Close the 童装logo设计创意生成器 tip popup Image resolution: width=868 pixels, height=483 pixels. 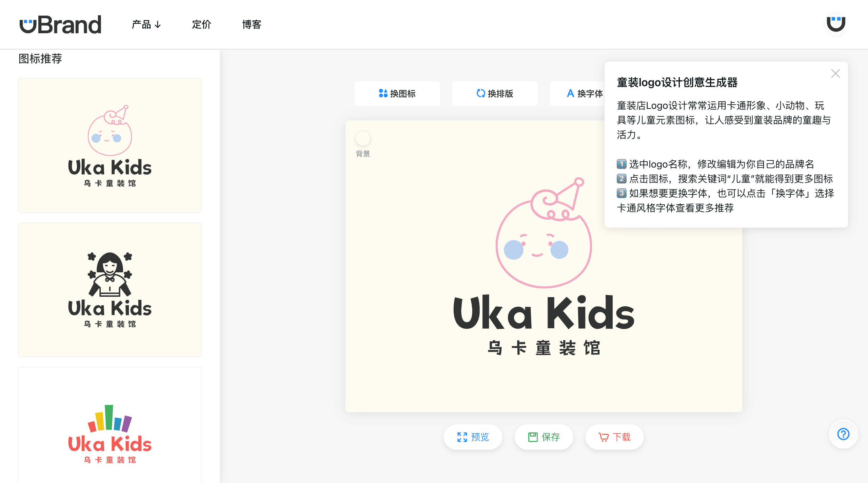(835, 73)
